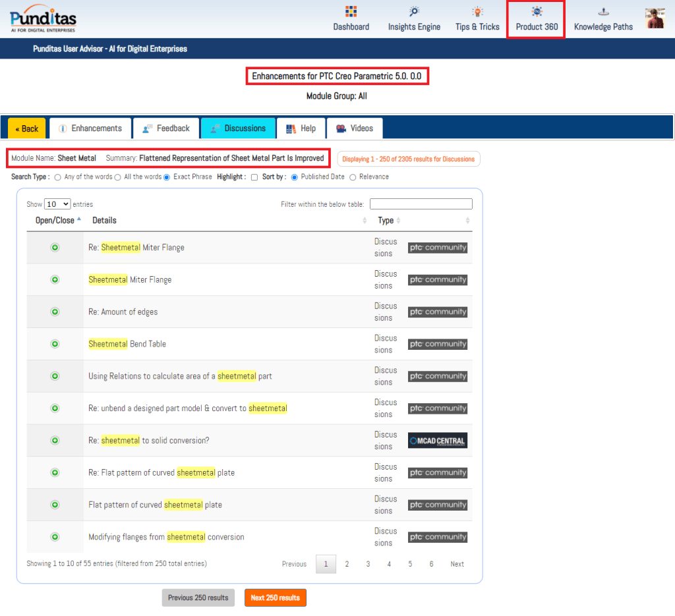Image resolution: width=675 pixels, height=616 pixels.
Task: Go to page 3 of results
Action: pos(368,564)
